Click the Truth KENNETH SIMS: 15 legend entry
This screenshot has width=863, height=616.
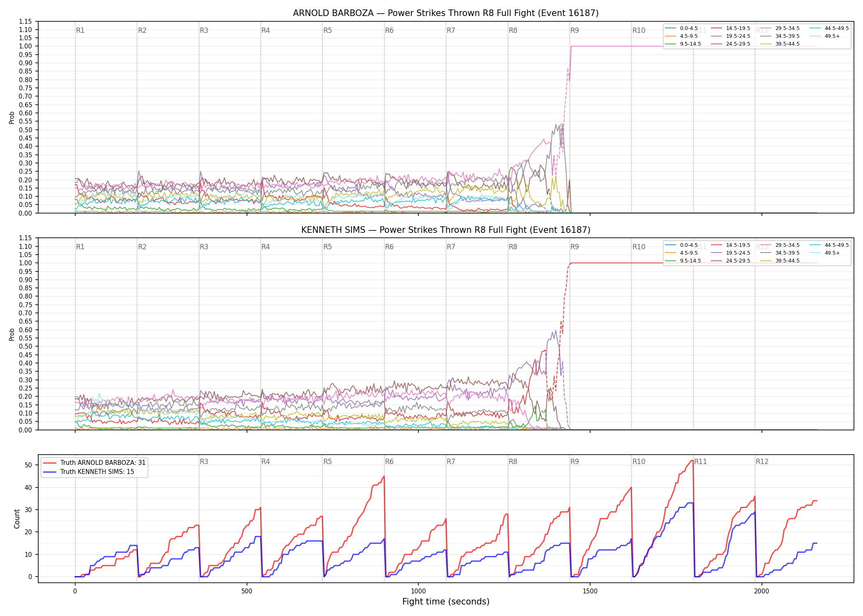[x=88, y=471]
